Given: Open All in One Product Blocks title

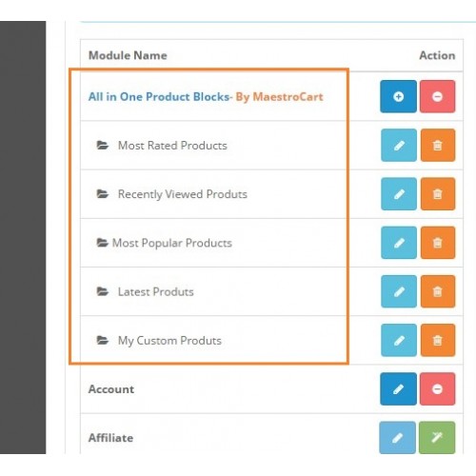Looking at the screenshot, I should tap(160, 97).
